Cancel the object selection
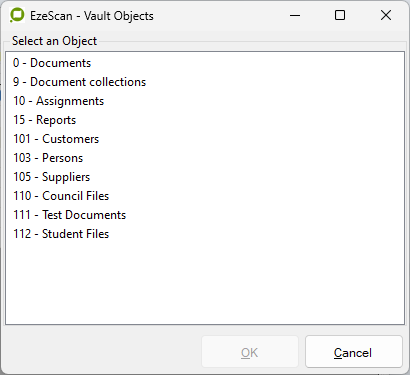 coord(353,352)
